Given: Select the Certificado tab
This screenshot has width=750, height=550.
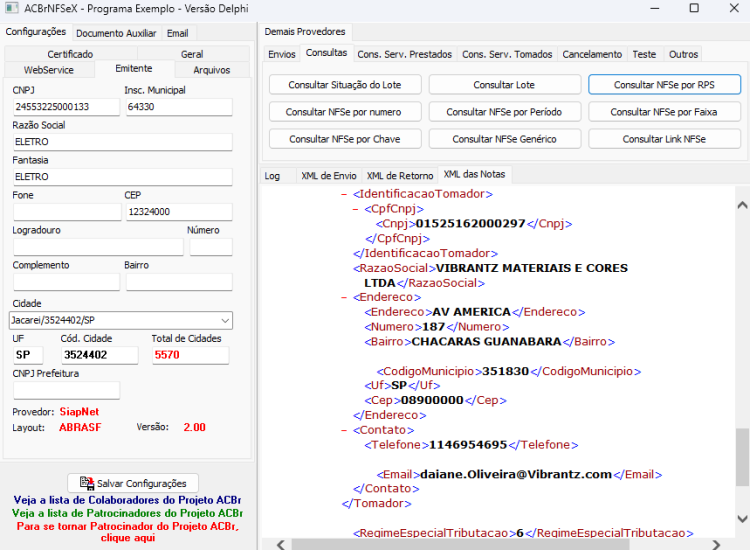Looking at the screenshot, I should (x=70, y=54).
